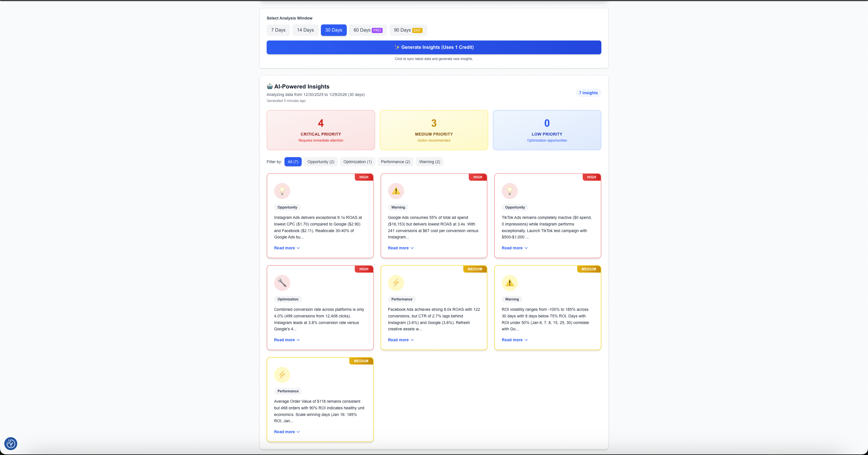This screenshot has width=868, height=455.
Task: Expand Read more on the Google Ads warning
Action: click(401, 248)
